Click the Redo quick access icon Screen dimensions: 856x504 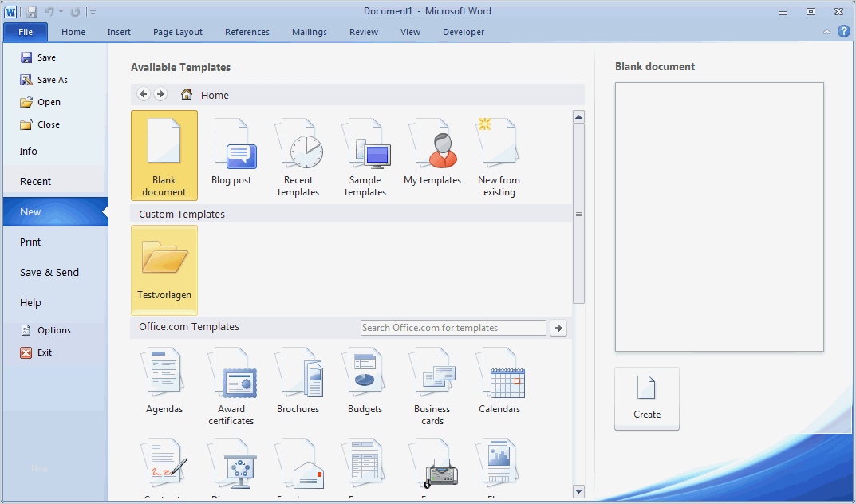(75, 11)
